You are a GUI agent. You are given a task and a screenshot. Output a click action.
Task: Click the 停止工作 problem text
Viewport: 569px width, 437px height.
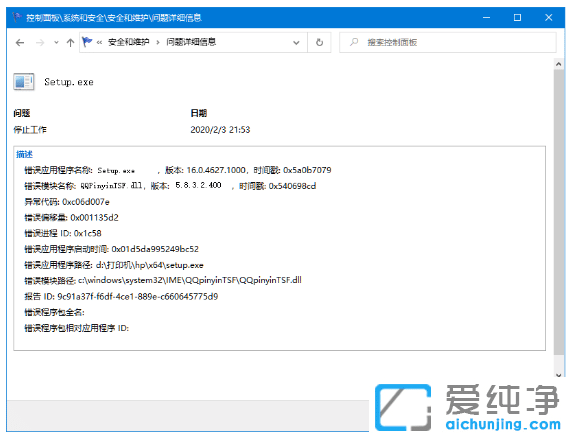(x=30, y=130)
